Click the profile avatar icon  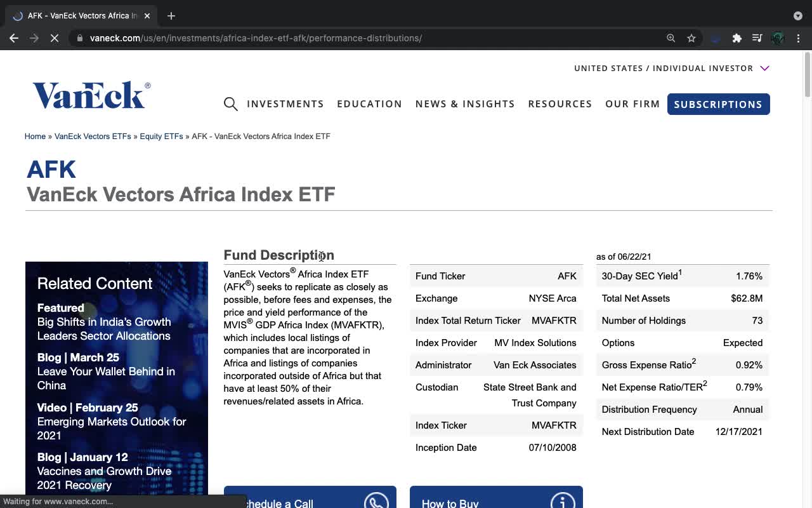(778, 38)
